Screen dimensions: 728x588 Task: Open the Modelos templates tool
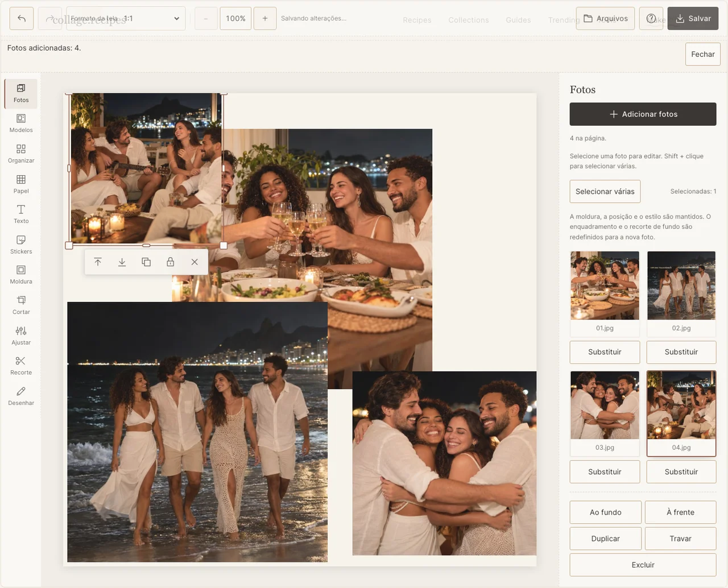click(x=21, y=123)
